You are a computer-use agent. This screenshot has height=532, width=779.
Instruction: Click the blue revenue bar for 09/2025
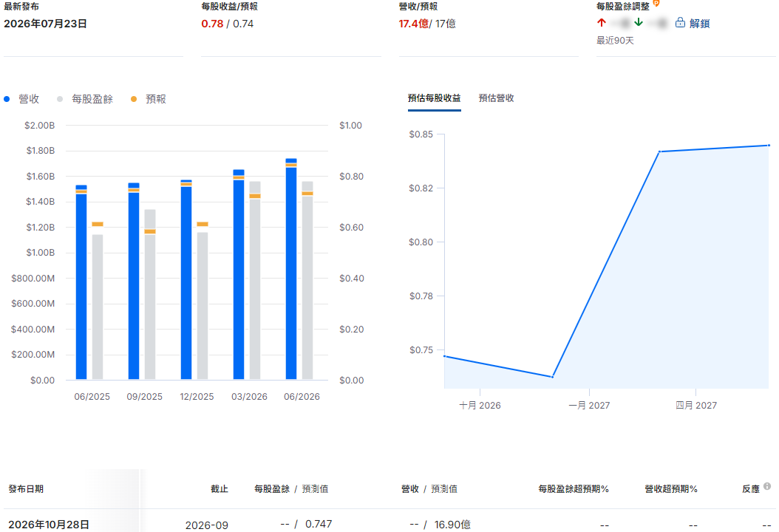[x=134, y=282]
